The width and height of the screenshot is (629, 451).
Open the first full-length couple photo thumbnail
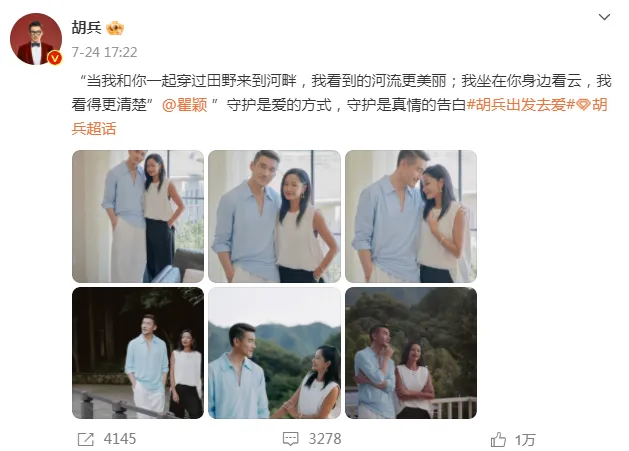click(138, 216)
